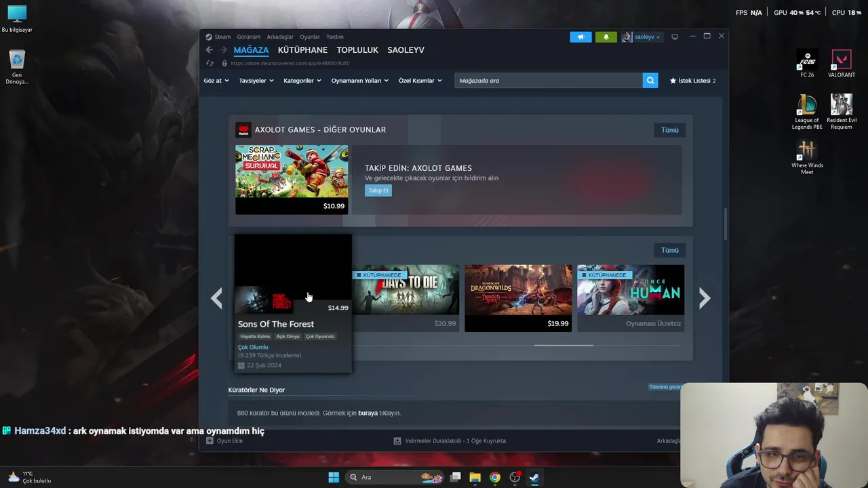Open Windows Start menu

(x=334, y=477)
